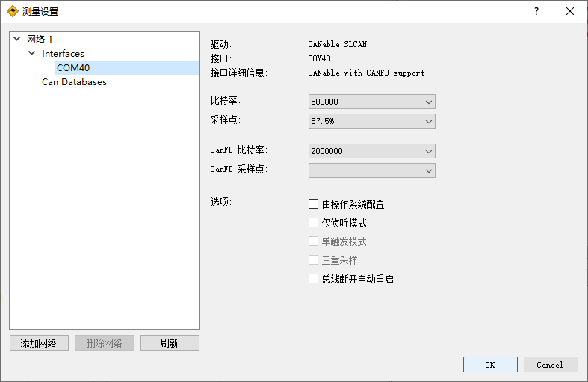This screenshot has width=588, height=382.
Task: Select the Interfaces tree item label
Action: pyautogui.click(x=63, y=54)
